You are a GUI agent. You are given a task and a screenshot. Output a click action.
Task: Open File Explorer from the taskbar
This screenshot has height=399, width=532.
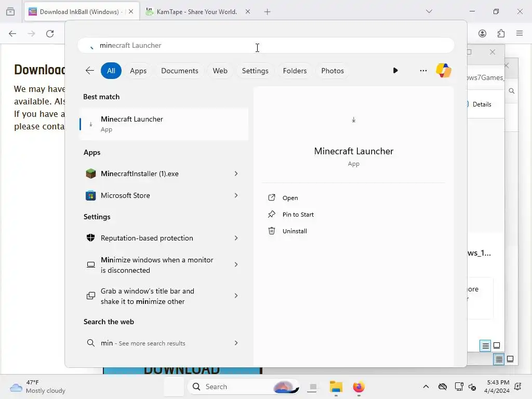[x=336, y=387]
